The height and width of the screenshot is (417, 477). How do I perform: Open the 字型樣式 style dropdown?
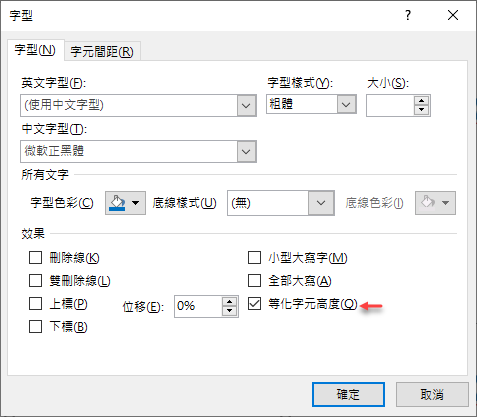pos(346,104)
